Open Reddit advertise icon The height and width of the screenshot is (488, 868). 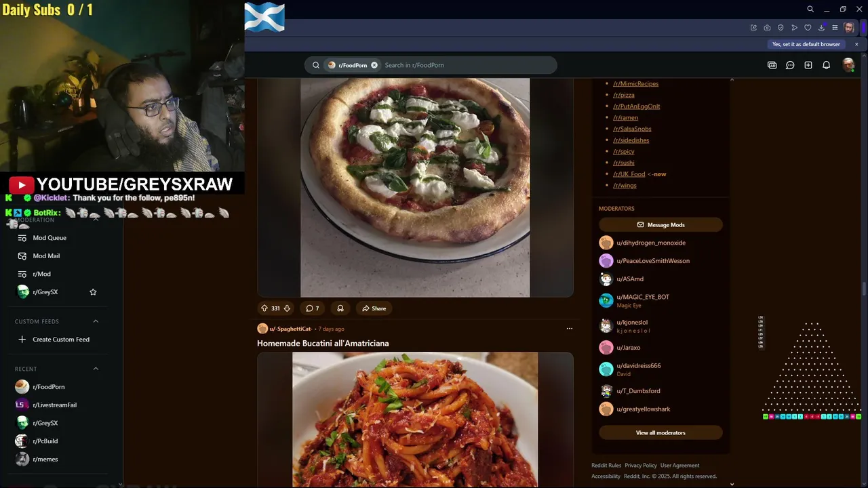pos(772,65)
